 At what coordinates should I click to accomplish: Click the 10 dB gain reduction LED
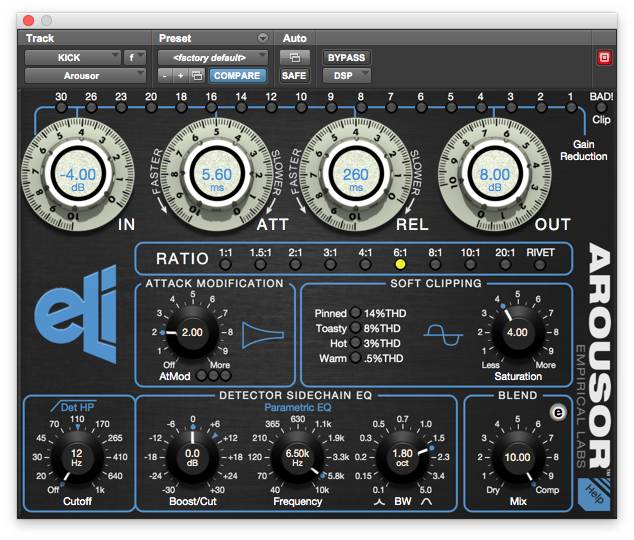coord(301,108)
